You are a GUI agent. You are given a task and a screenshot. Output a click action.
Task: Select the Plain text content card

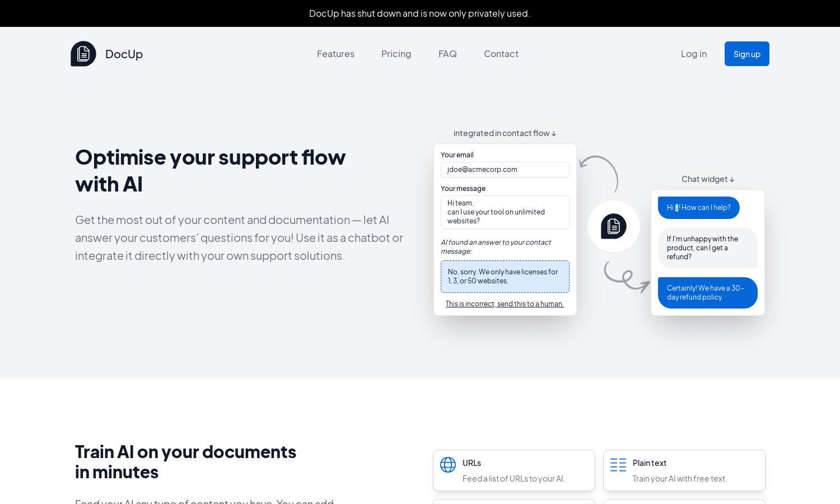pyautogui.click(x=684, y=470)
